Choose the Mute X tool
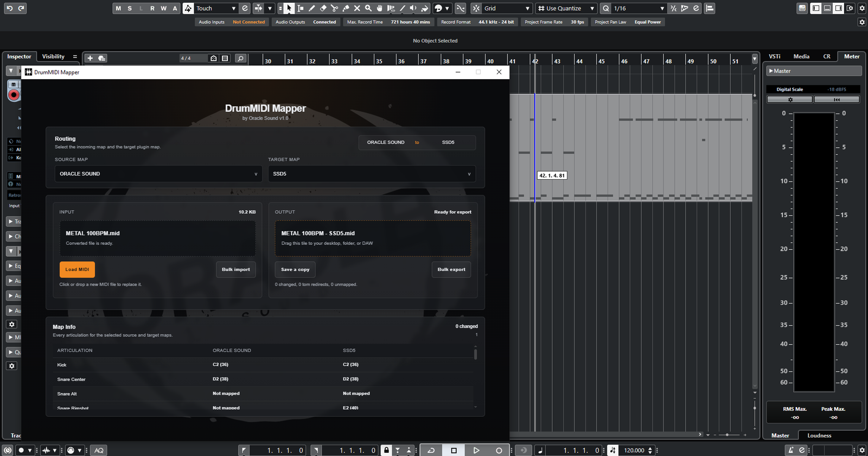Screen dimensions: 868x456 pos(357,8)
